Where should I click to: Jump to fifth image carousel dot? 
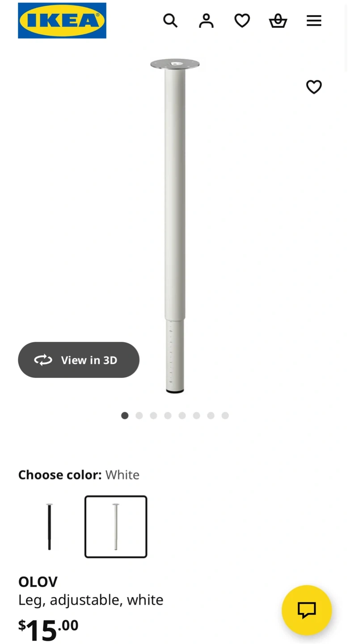pos(182,415)
